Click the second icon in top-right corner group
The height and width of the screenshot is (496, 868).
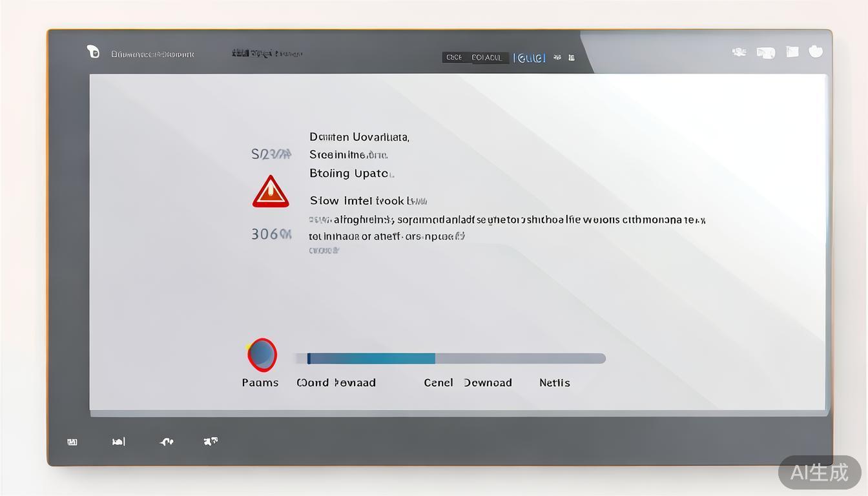click(766, 53)
